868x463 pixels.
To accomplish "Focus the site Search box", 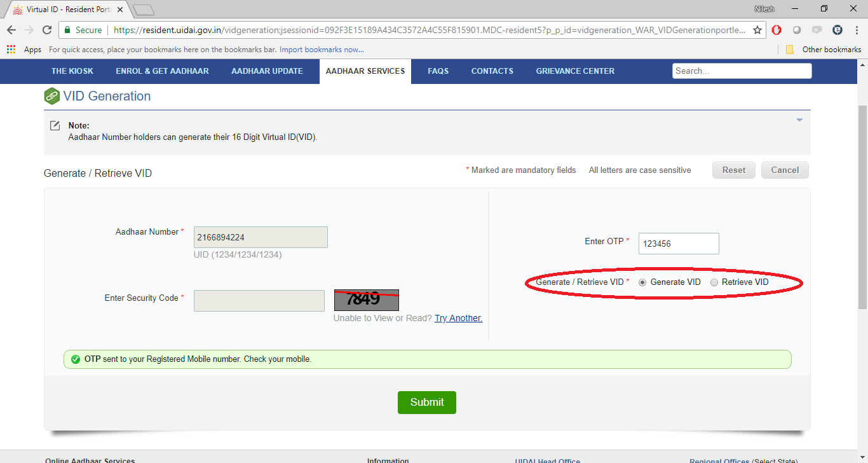I will coord(742,71).
